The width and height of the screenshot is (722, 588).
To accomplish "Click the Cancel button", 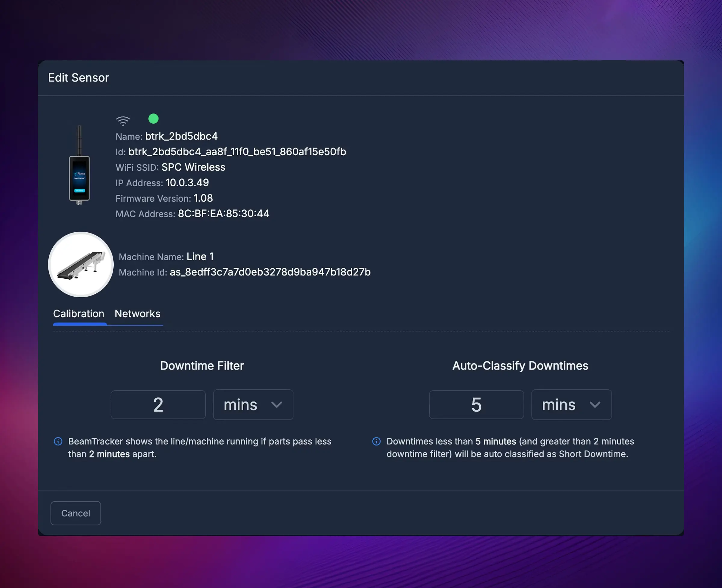I will 76,513.
